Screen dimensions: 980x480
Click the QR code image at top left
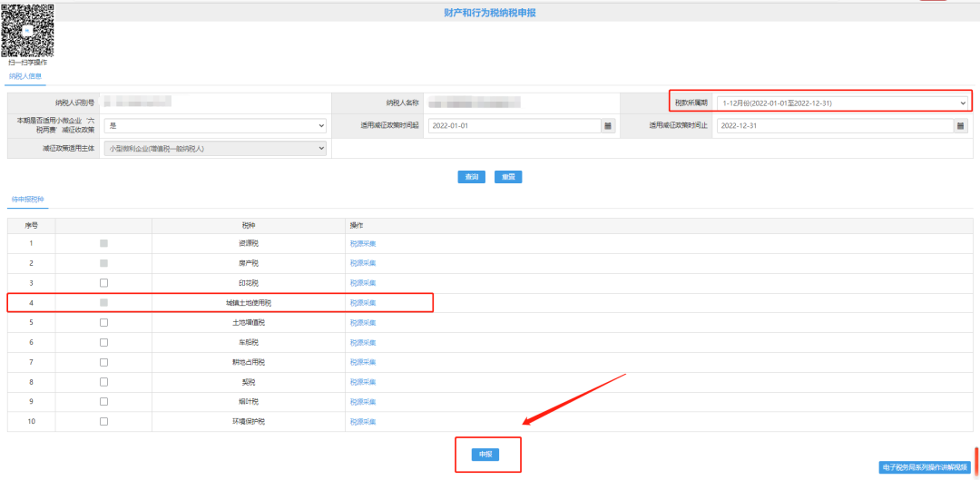(x=27, y=30)
